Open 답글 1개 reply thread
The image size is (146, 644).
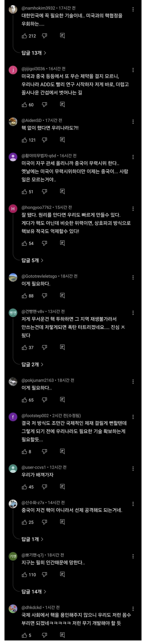pyautogui.click(x=32, y=539)
